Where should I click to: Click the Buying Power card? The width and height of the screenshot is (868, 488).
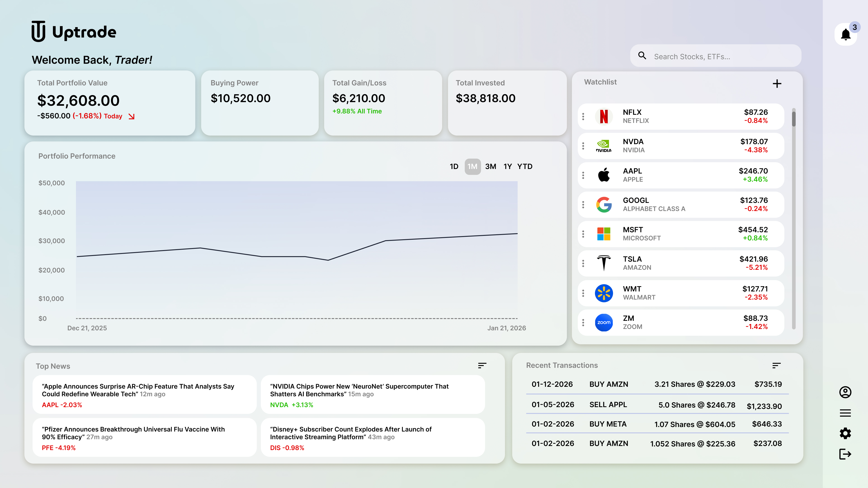(x=260, y=103)
